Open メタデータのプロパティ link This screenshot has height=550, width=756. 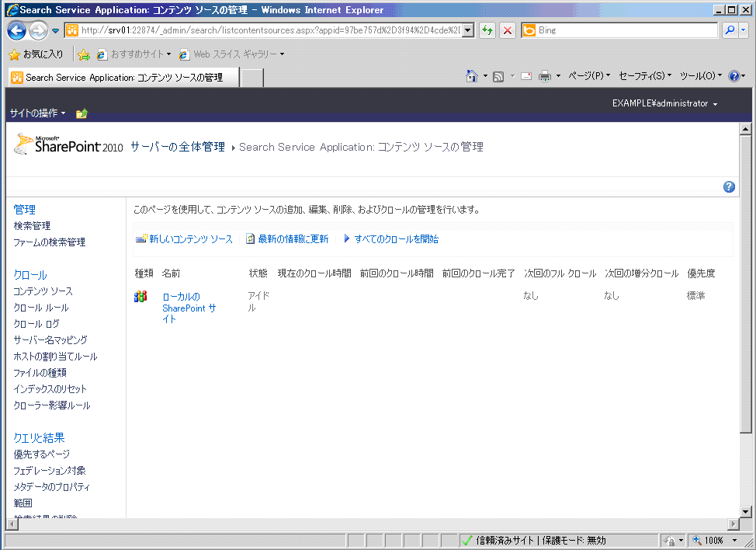(x=51, y=487)
